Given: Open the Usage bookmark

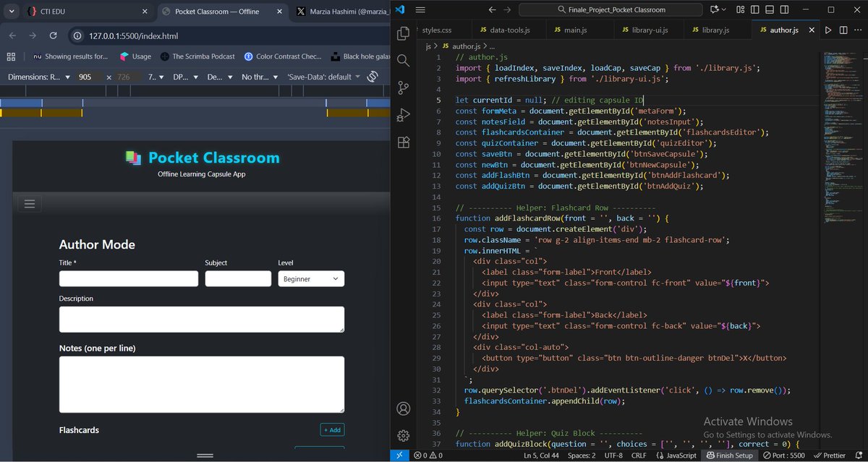Looking at the screenshot, I should point(136,56).
